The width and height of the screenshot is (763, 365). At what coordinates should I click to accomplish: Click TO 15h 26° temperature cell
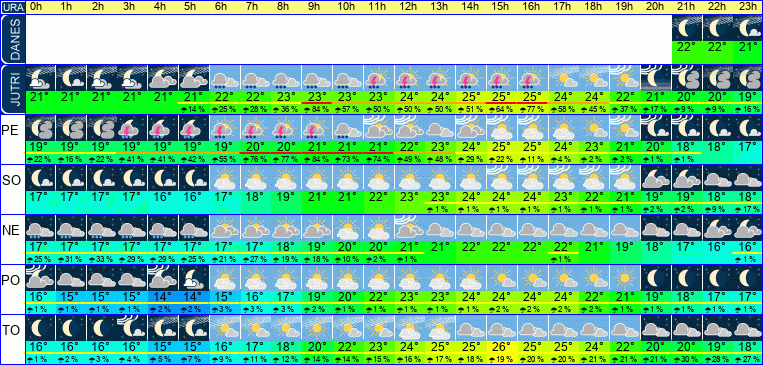(502, 347)
